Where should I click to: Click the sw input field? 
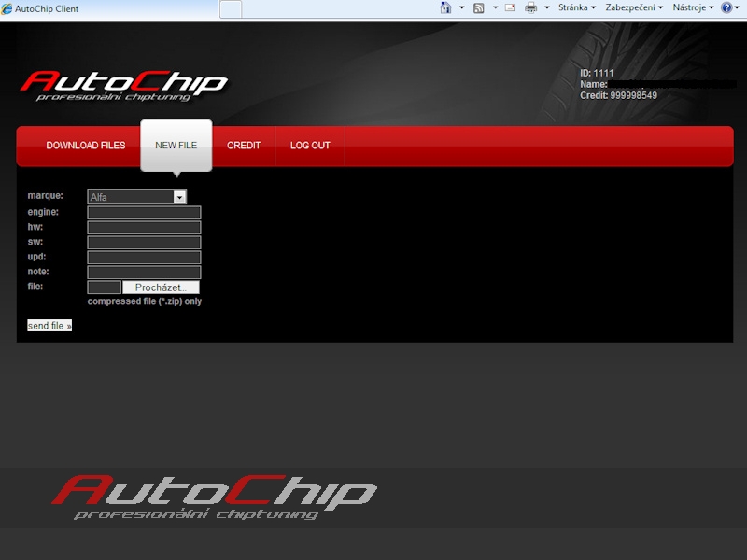click(x=144, y=243)
